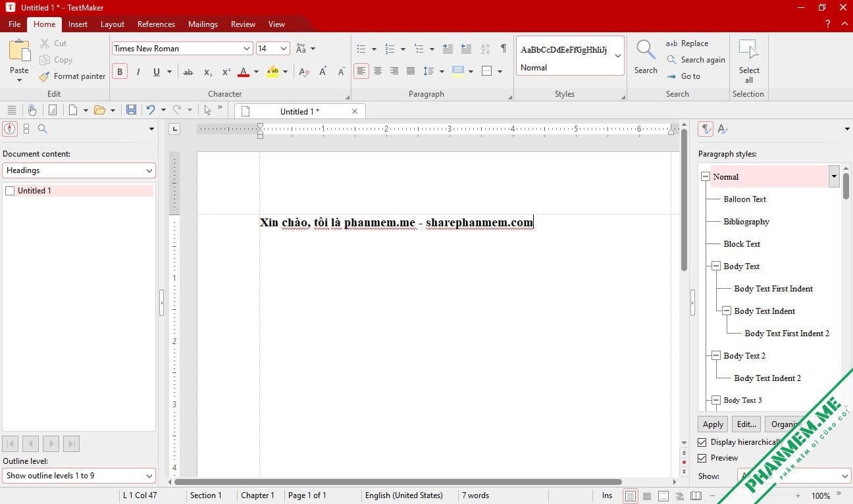Open the Headings document content dropdown
The width and height of the screenshot is (853, 504).
coord(79,170)
